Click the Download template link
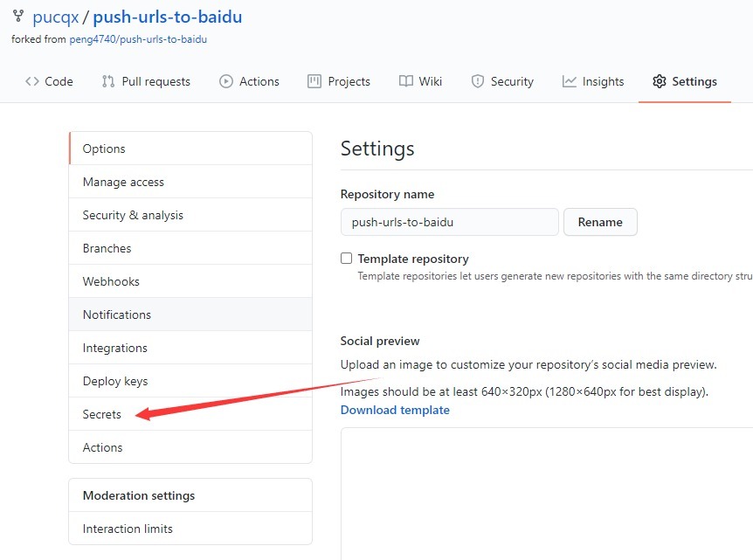This screenshot has height=560, width=753. pyautogui.click(x=395, y=410)
